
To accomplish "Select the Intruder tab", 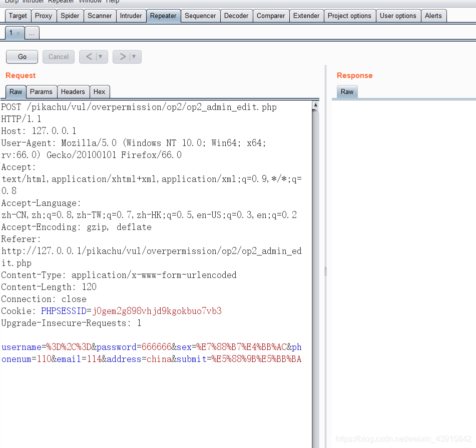I will (x=131, y=16).
